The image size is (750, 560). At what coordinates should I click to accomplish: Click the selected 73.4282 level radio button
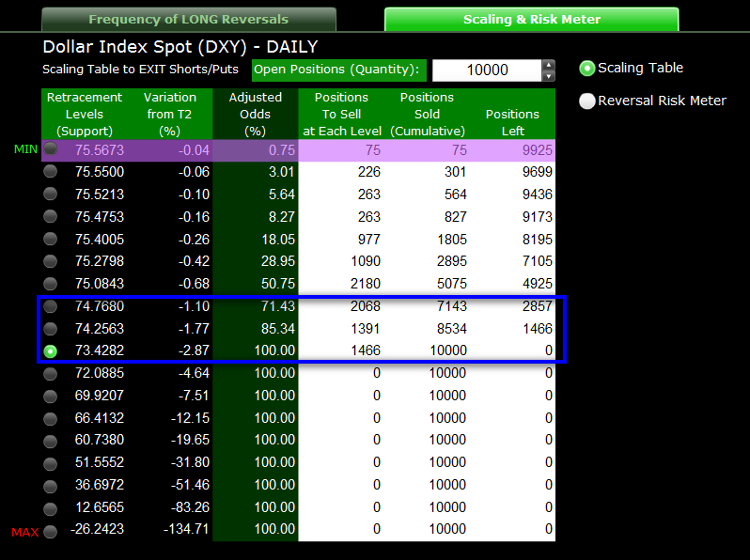pos(50,351)
